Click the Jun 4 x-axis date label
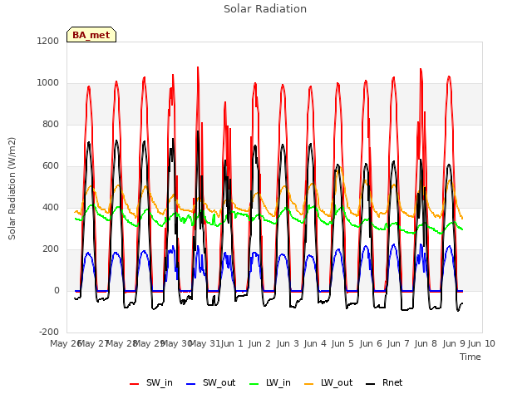This screenshot has width=532, height=399. tap(315, 343)
